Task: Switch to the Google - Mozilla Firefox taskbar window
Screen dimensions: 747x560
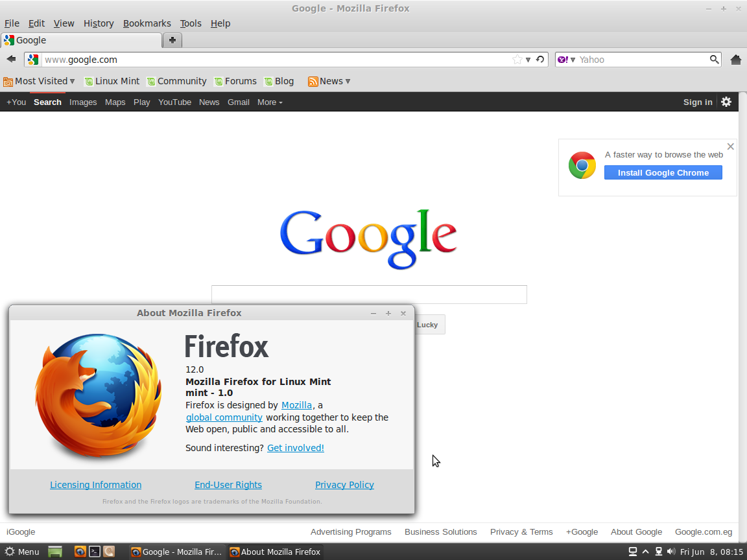Action: pos(177,552)
